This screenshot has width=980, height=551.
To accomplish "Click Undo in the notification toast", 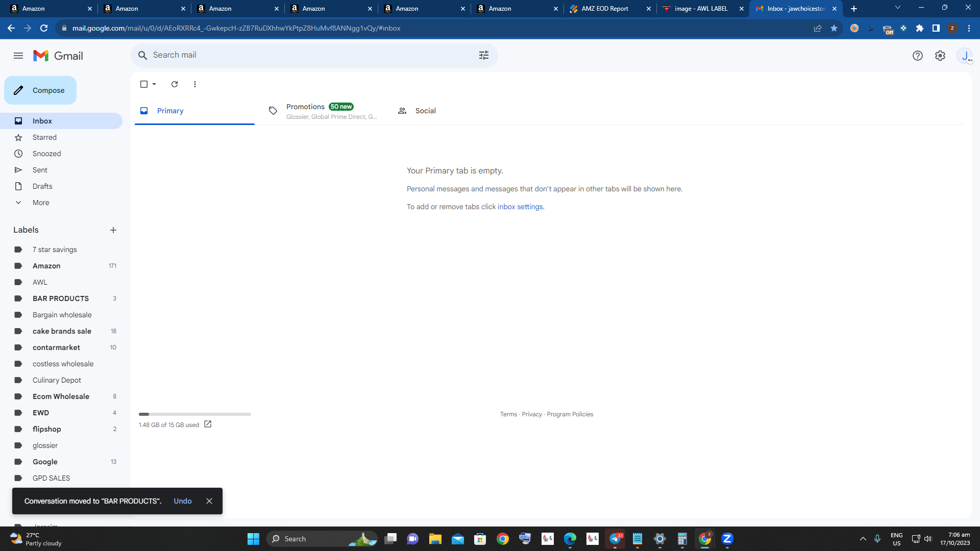I will [x=183, y=501].
